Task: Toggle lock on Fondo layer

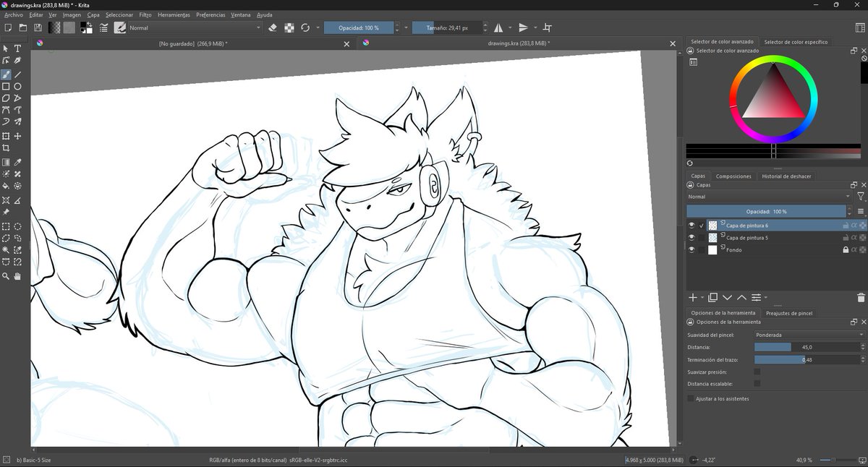Action: pos(846,250)
